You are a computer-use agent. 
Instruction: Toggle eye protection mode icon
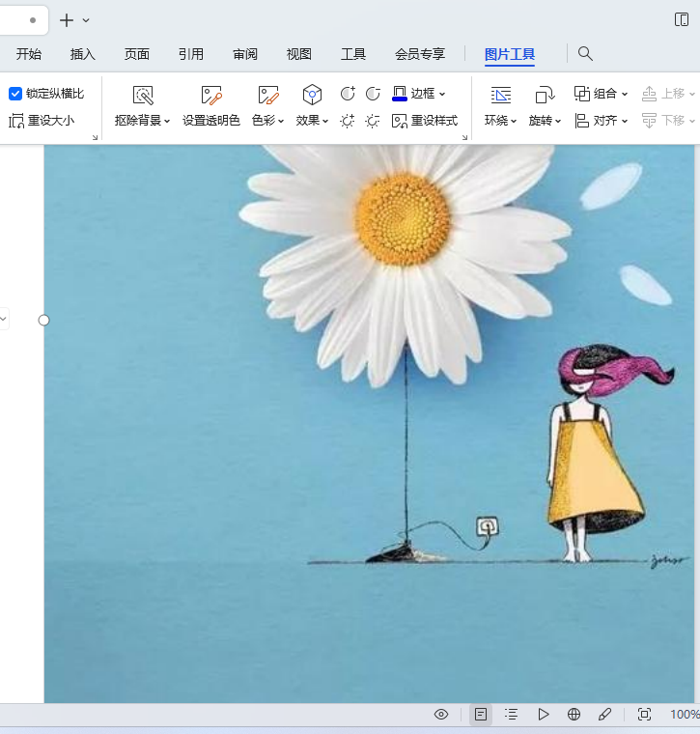(x=441, y=715)
